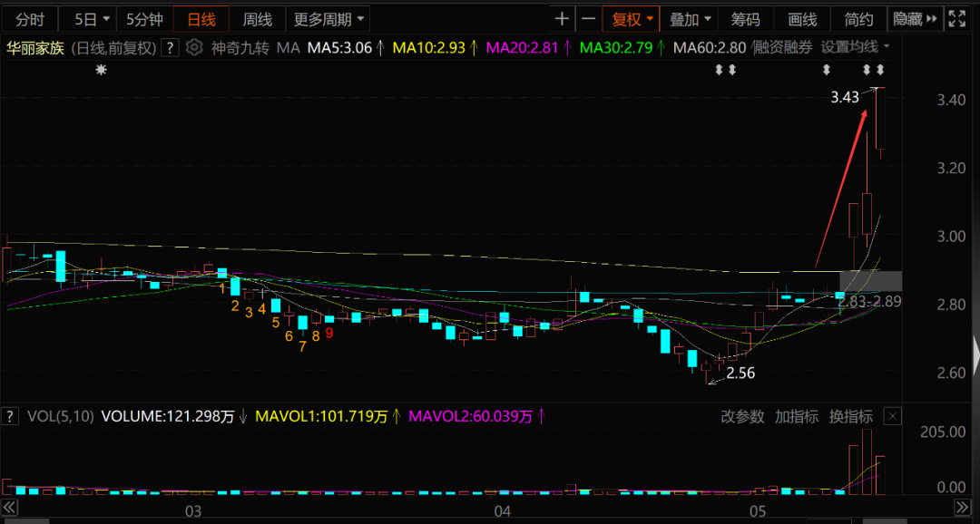This screenshot has height=524, width=980.
Task: Close the volume indicator panel
Action: (894, 417)
